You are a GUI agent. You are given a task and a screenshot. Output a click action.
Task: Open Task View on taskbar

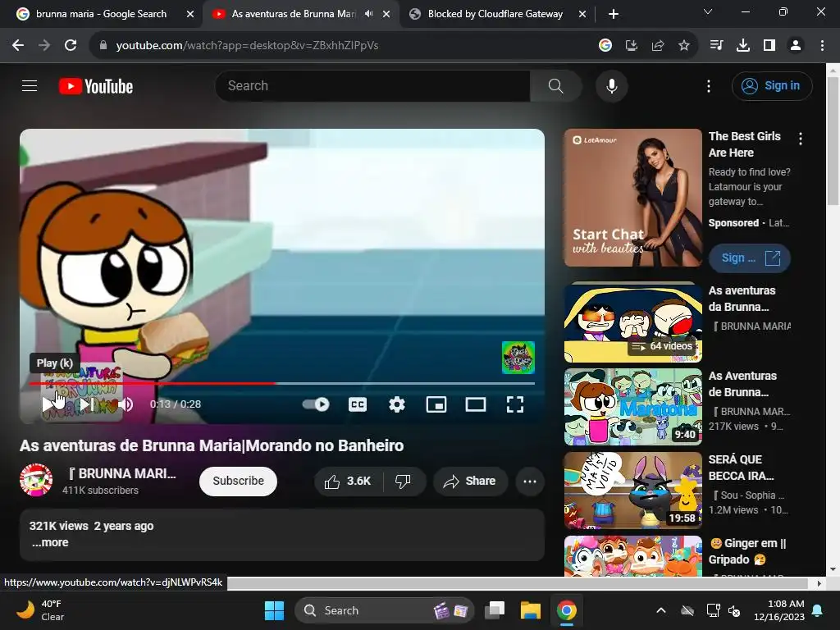495,610
